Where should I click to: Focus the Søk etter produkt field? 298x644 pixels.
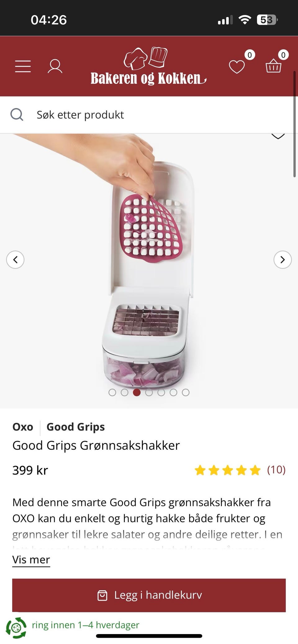tap(149, 115)
